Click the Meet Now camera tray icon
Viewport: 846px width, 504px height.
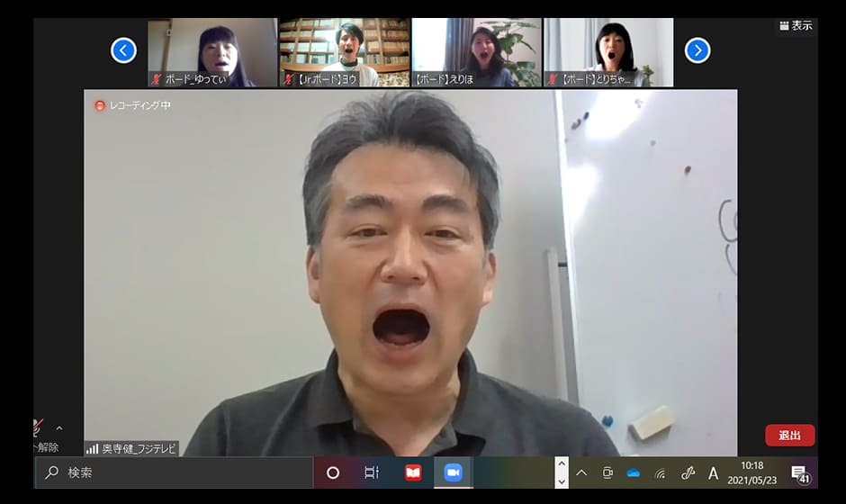point(607,472)
